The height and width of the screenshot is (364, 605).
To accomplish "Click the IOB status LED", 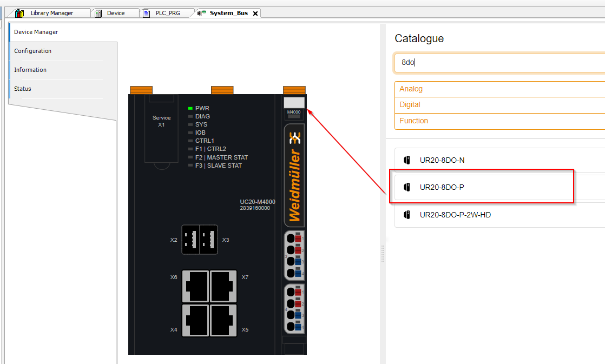I will (190, 133).
